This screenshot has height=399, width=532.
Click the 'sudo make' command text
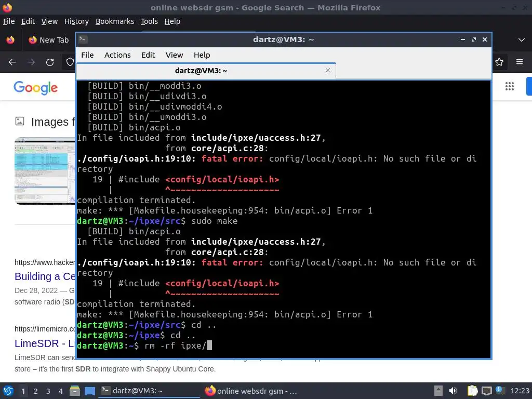(215, 221)
